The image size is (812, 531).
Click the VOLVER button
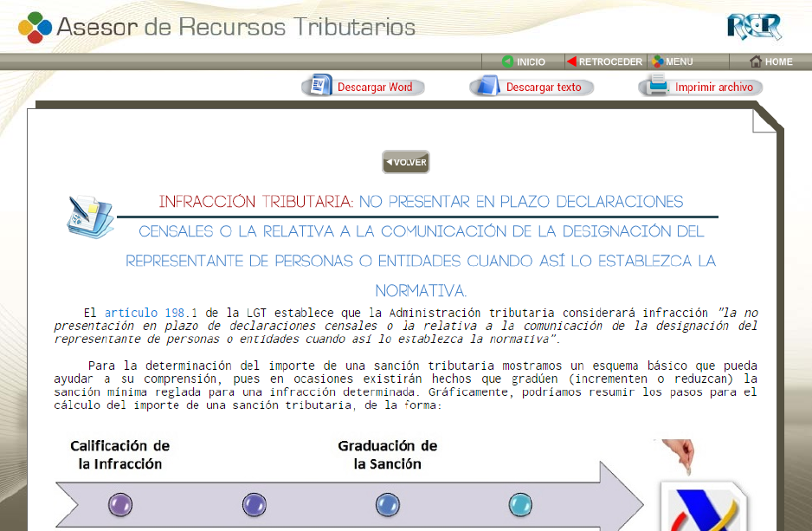coord(406,162)
